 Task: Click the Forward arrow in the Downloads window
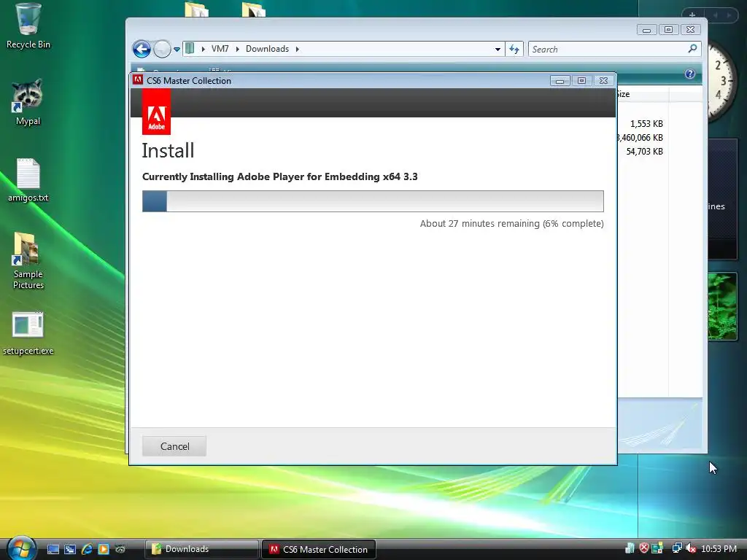coord(162,49)
